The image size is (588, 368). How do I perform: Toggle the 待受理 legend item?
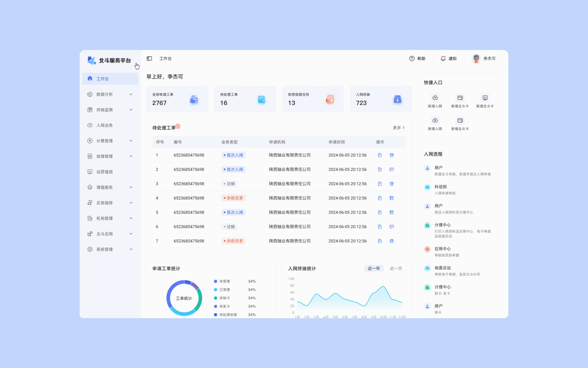tap(224, 281)
